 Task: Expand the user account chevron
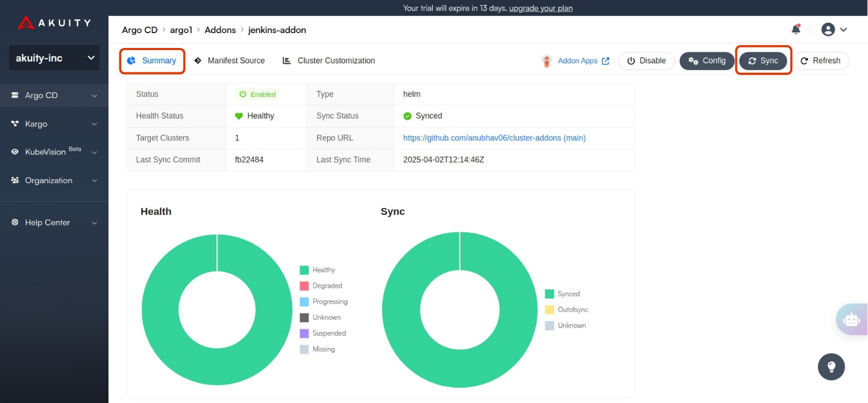click(843, 30)
